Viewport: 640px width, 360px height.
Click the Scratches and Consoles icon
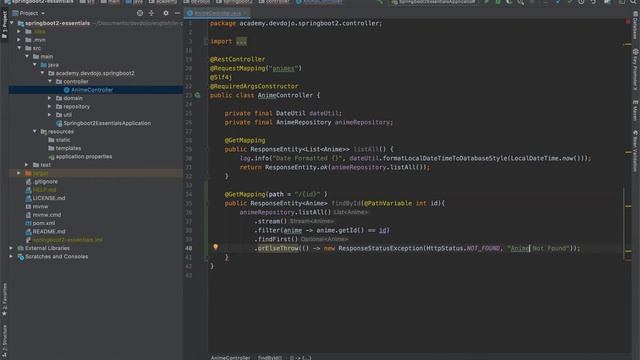[x=20, y=257]
